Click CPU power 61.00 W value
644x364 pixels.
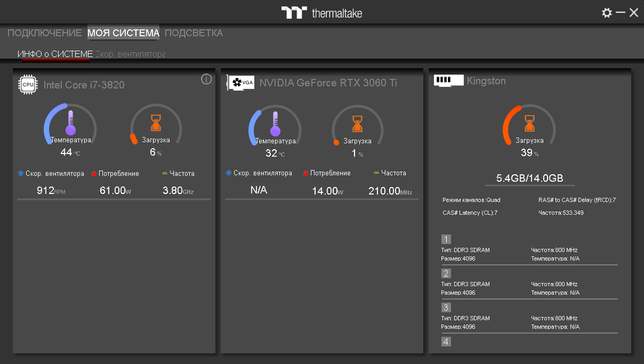coord(115,190)
